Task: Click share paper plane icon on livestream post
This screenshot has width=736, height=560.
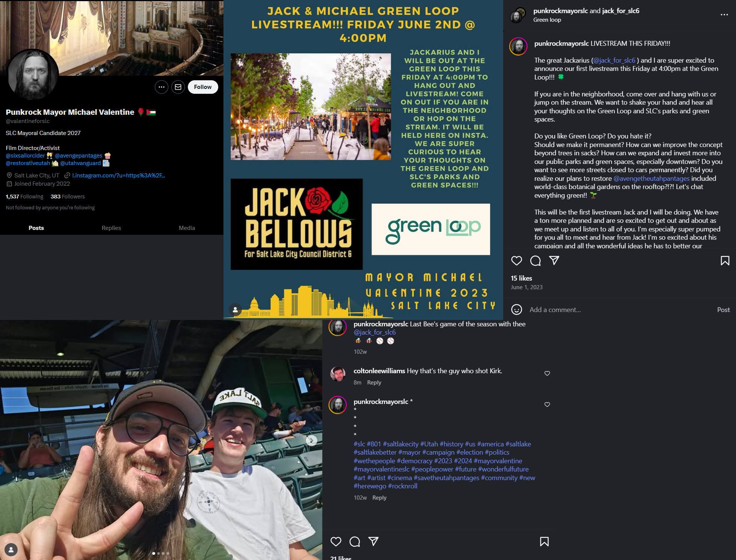Action: 554,260
